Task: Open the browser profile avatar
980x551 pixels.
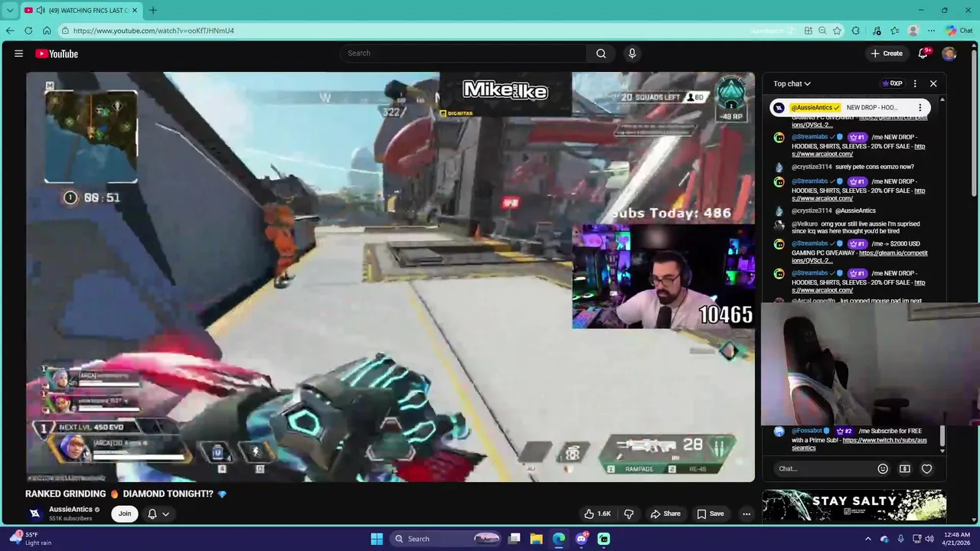Action: click(913, 31)
